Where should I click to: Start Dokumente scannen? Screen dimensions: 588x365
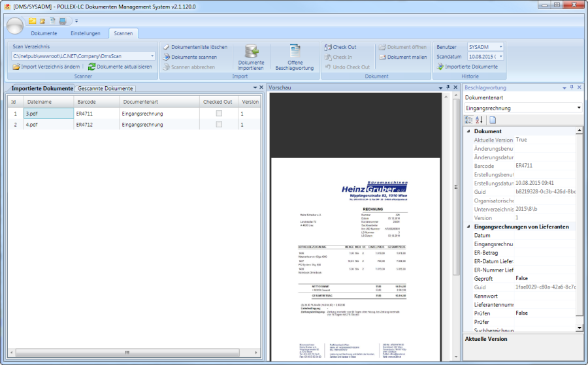point(167,57)
